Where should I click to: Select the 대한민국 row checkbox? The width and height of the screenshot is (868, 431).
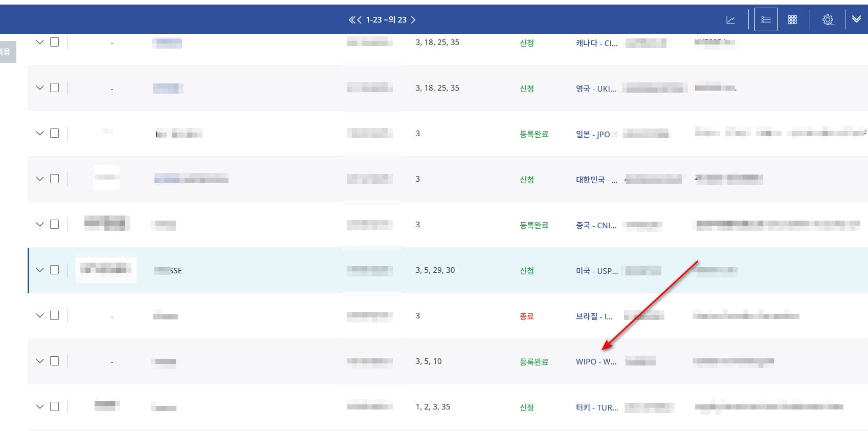54,179
